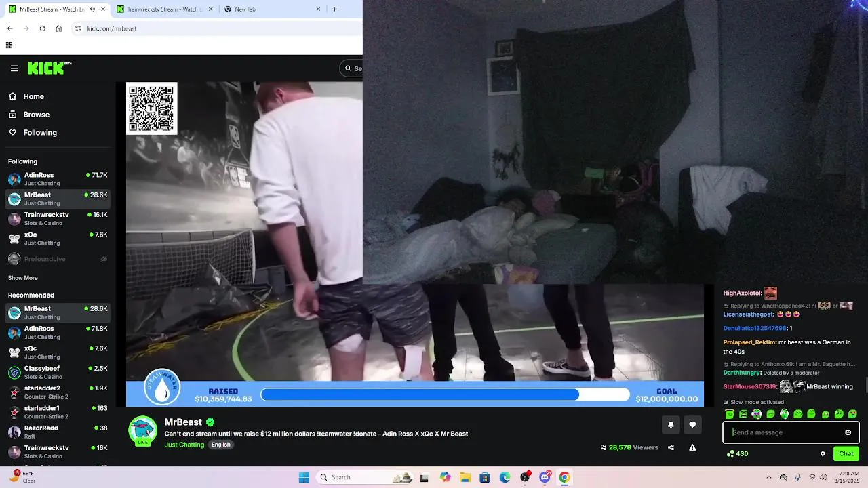Viewport: 868px width, 488px height.
Task: Click HighAxolotol username in chat
Action: [x=743, y=293]
